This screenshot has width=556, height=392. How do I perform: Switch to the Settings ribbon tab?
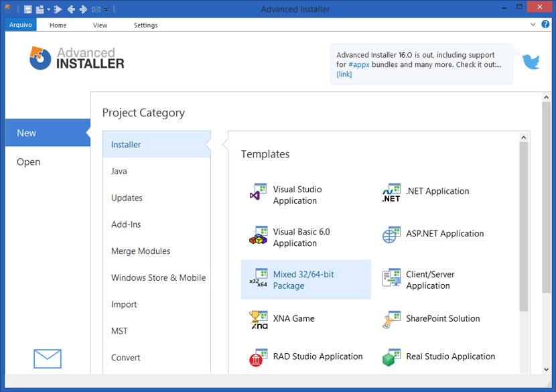pos(145,25)
